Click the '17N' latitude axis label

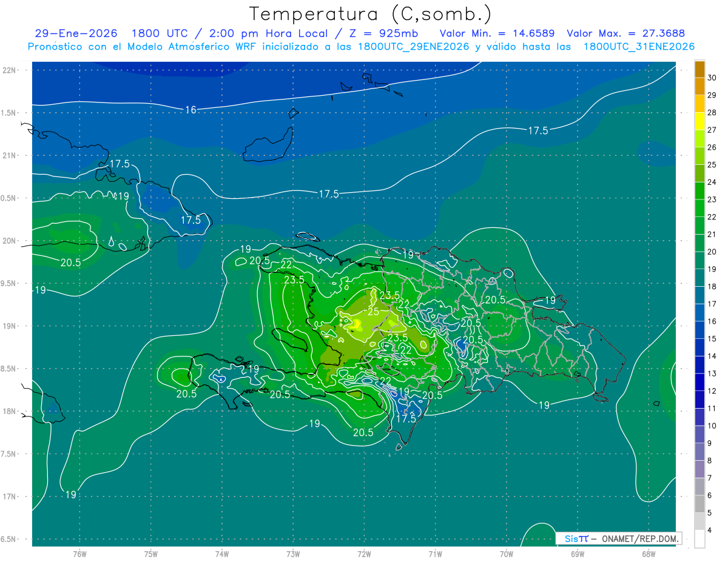point(10,497)
